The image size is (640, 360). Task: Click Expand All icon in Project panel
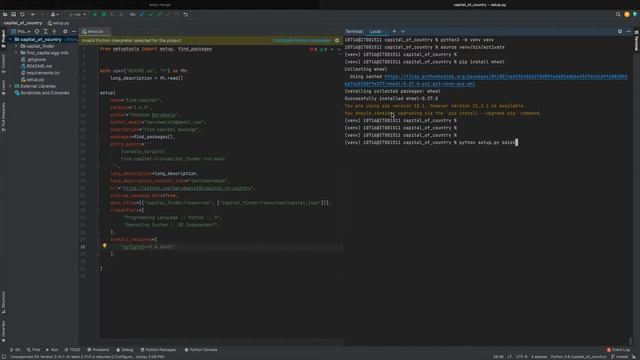click(x=46, y=31)
